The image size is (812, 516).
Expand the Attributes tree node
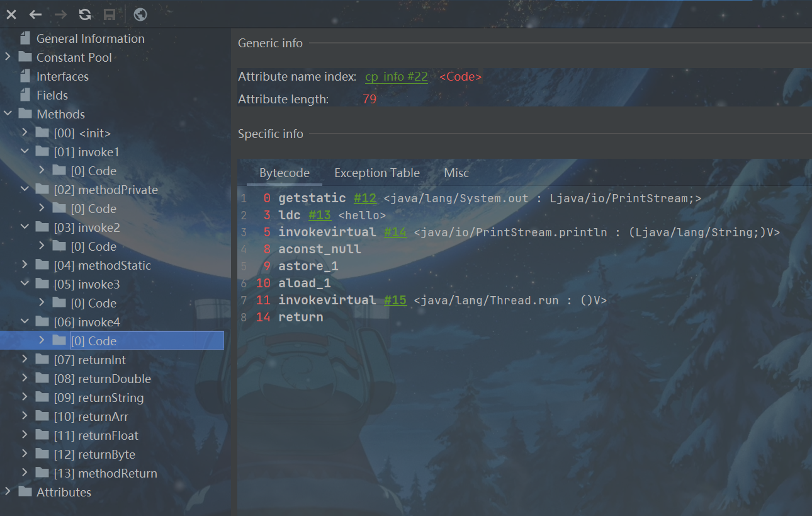click(x=8, y=492)
